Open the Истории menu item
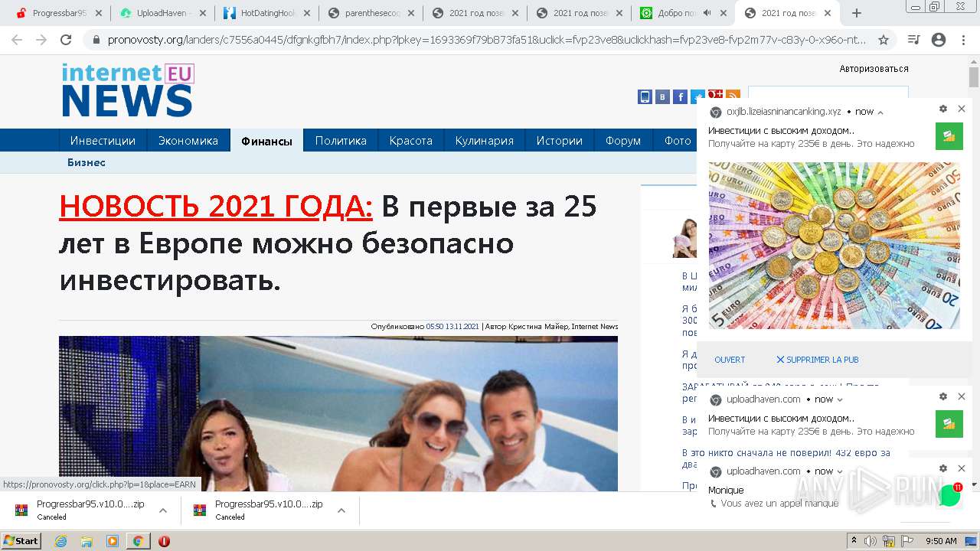 [559, 141]
